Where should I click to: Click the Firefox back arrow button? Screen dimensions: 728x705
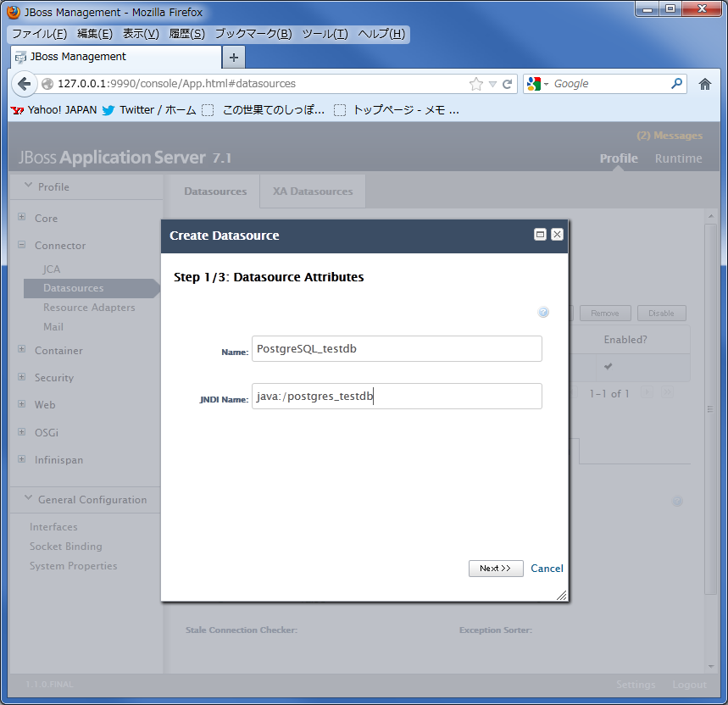pos(24,84)
